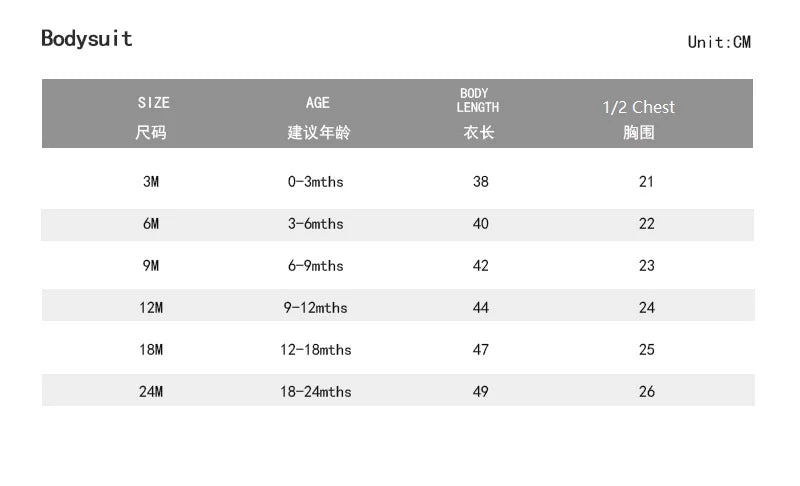
Task: Select the 3M size cell
Action: 151,182
